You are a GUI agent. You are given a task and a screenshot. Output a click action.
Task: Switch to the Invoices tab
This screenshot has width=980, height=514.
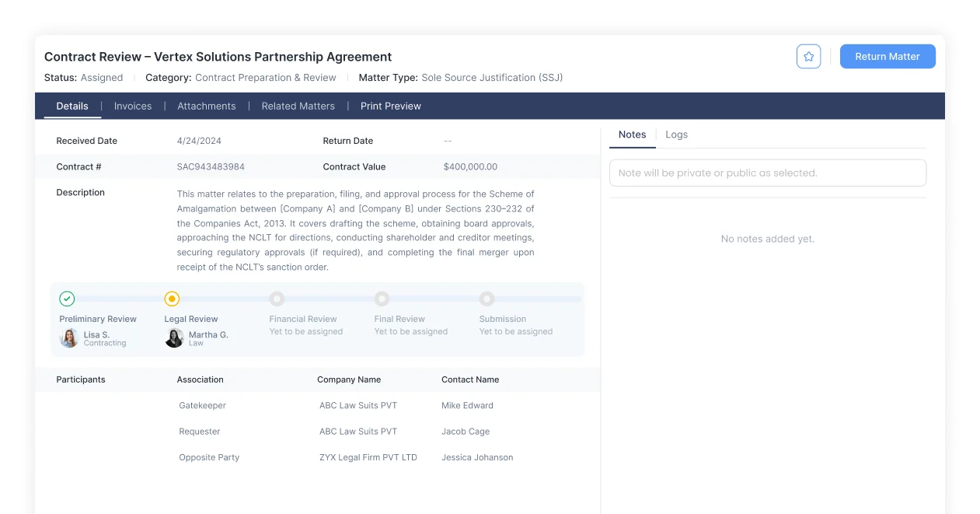(x=133, y=106)
